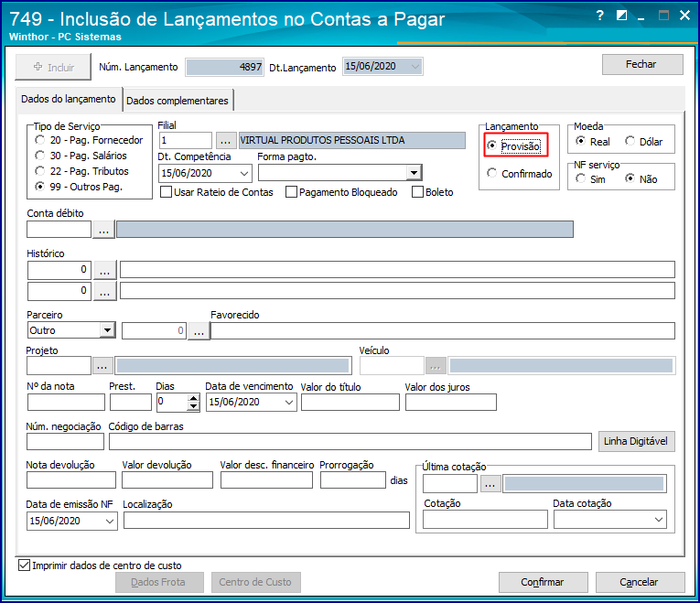Open Conta débito lookup ellipsis button
The image size is (700, 603).
(x=103, y=230)
